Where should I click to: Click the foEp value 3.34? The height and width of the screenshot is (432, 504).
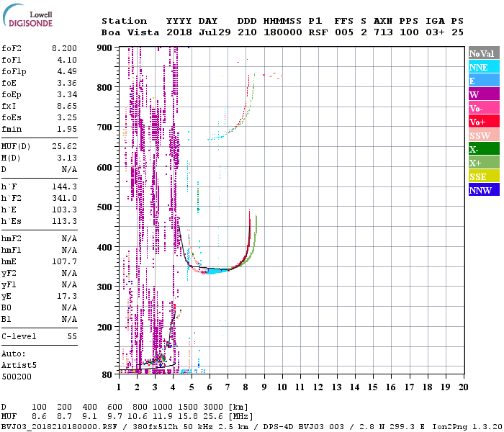pyautogui.click(x=67, y=94)
